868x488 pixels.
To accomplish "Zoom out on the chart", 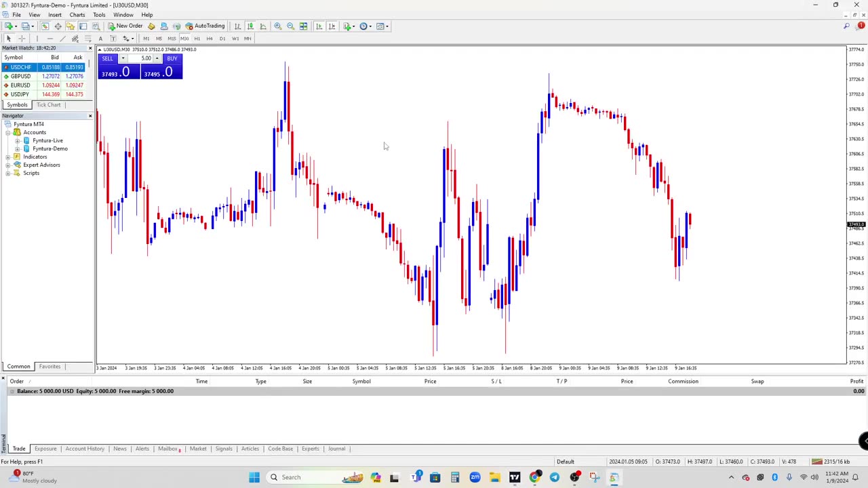I will pyautogui.click(x=290, y=26).
